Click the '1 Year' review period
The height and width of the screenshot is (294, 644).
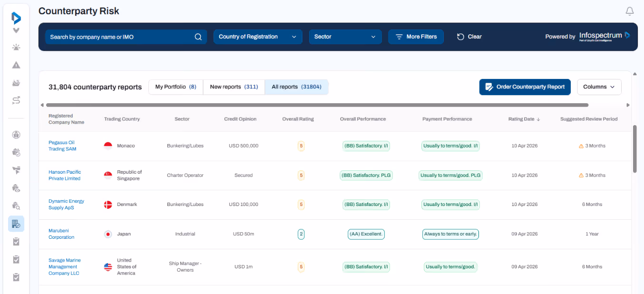(592, 234)
